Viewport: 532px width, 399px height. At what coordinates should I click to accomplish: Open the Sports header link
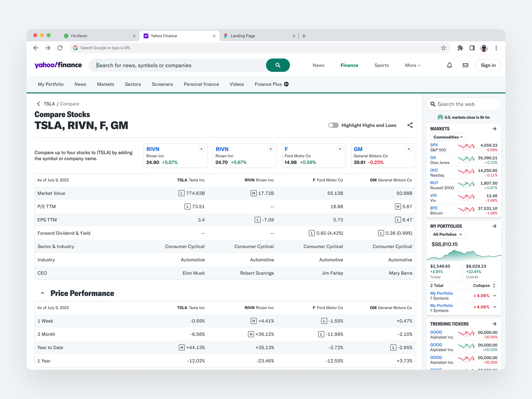(x=381, y=65)
